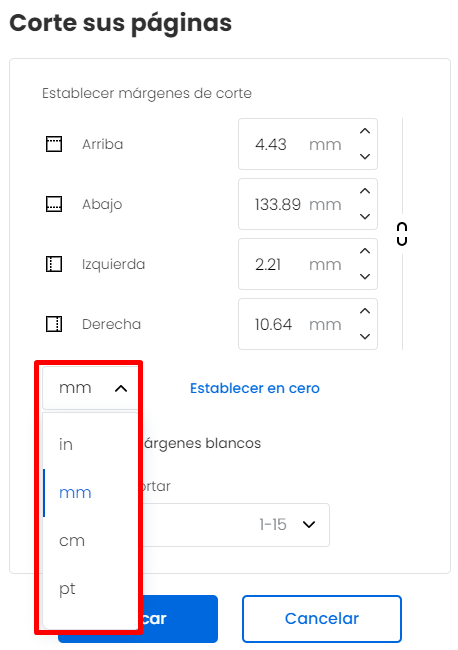Click the Arriba top margin icon
This screenshot has width=458, height=650.
54,144
